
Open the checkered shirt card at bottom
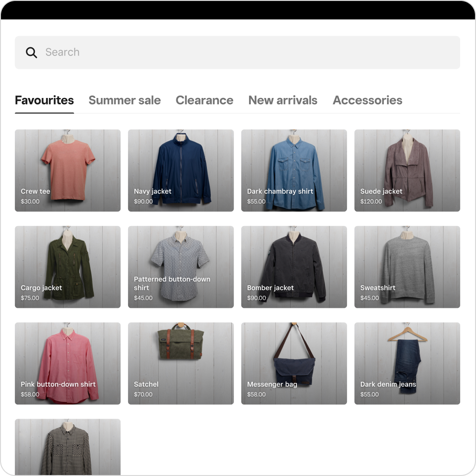[68, 447]
